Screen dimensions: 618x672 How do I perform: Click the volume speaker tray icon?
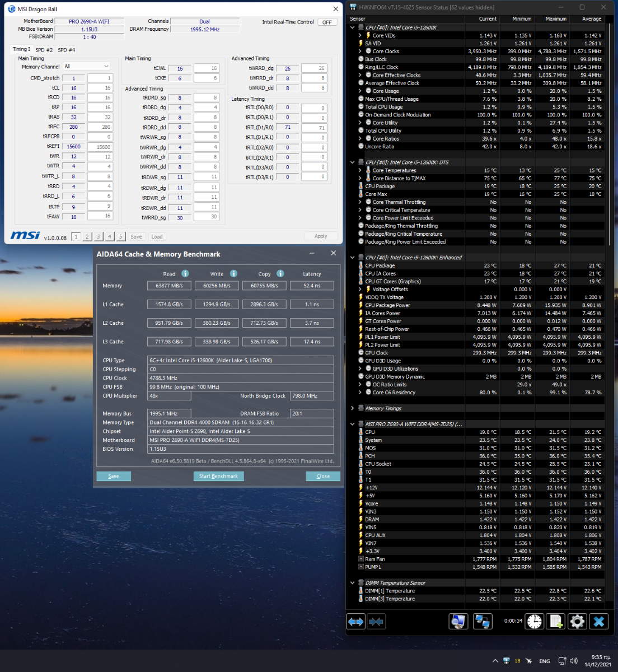tap(574, 661)
